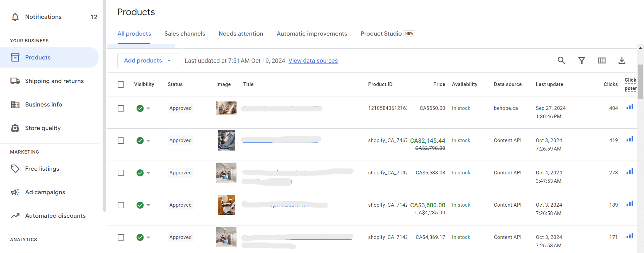Click the Automated discounts trend icon
This screenshot has height=253, width=644.
click(x=15, y=216)
